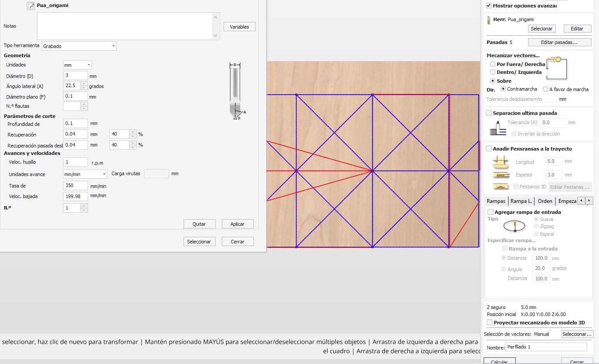This screenshot has width=599, height=364.
Task: Open the Tipo herramienta Grabado dropdown
Action: point(79,46)
